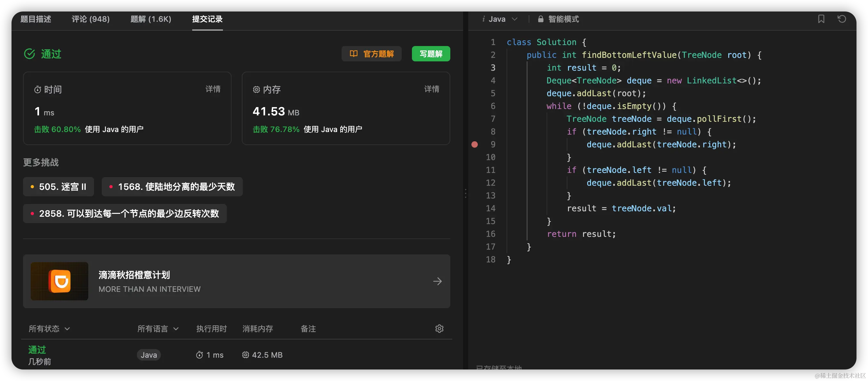Viewport: 868px width, 381px height.
Task: Click the DiDi orange logo thumbnail
Action: click(x=59, y=281)
